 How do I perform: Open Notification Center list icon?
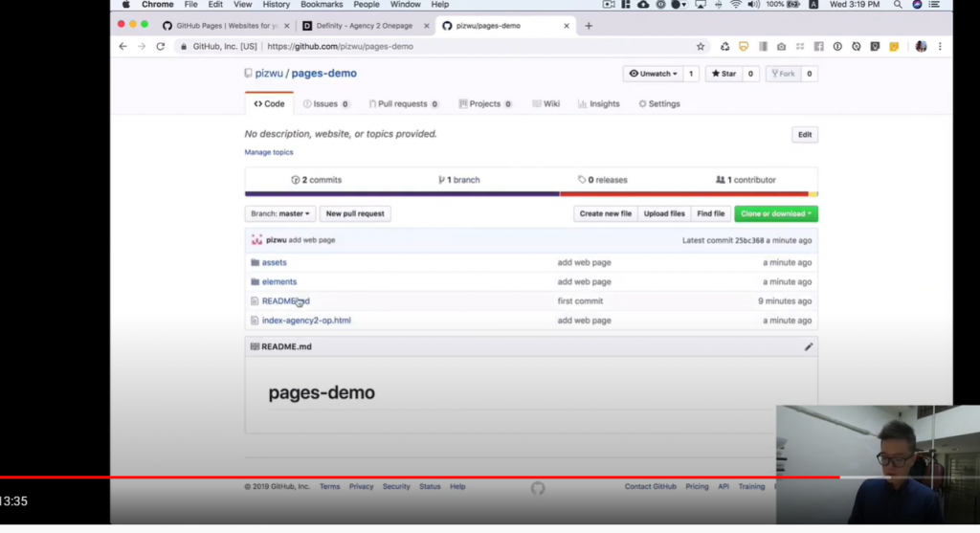point(934,5)
